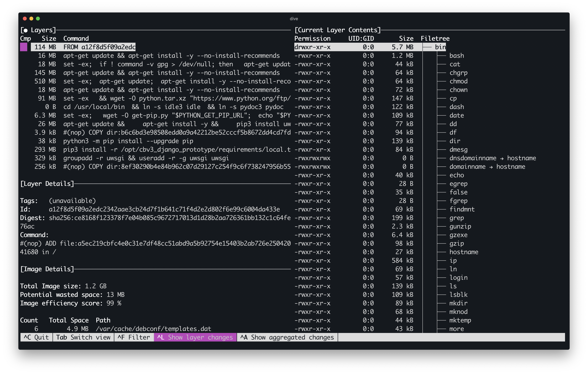Select ^L Show layer changes
588x374 pixels.
[x=195, y=337]
